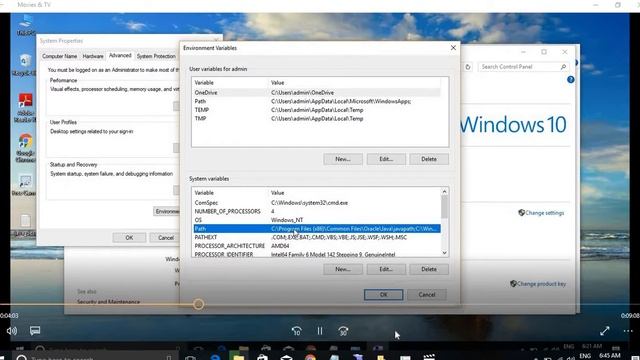
Task: Switch to Computer Name tab in System Properties
Action: [x=60, y=56]
